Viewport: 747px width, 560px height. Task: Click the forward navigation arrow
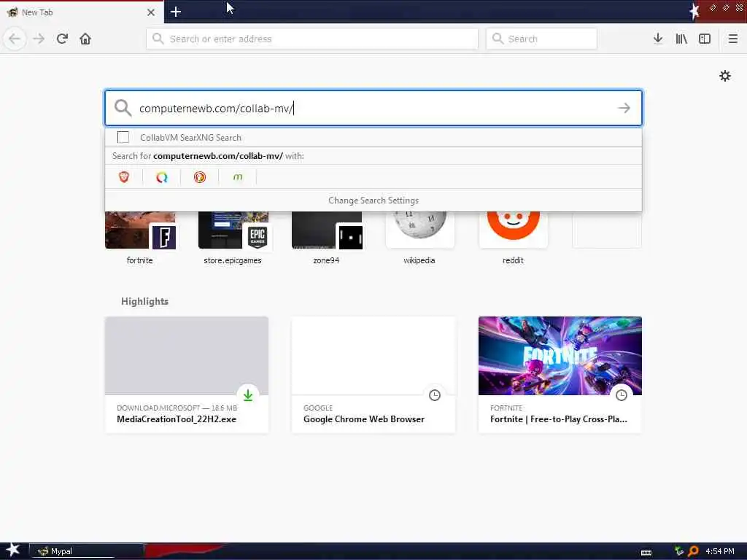pyautogui.click(x=39, y=39)
